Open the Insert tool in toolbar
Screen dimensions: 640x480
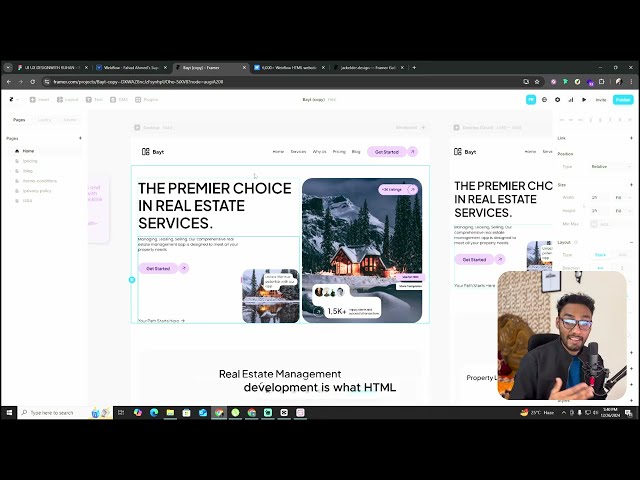(40, 100)
